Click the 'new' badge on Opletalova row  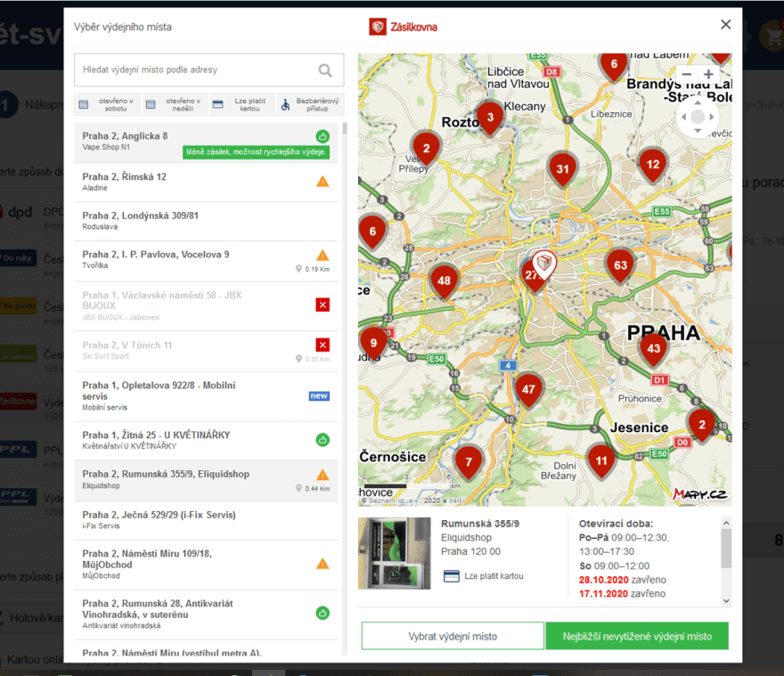[319, 396]
